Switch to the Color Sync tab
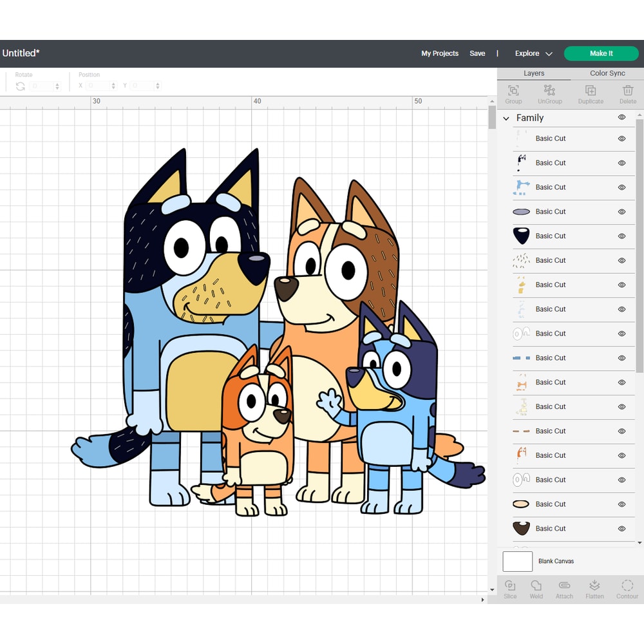This screenshot has height=644, width=644. (x=606, y=73)
